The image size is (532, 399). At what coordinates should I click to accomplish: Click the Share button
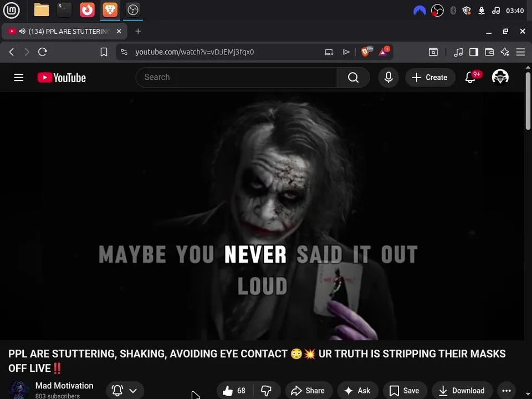click(x=309, y=391)
